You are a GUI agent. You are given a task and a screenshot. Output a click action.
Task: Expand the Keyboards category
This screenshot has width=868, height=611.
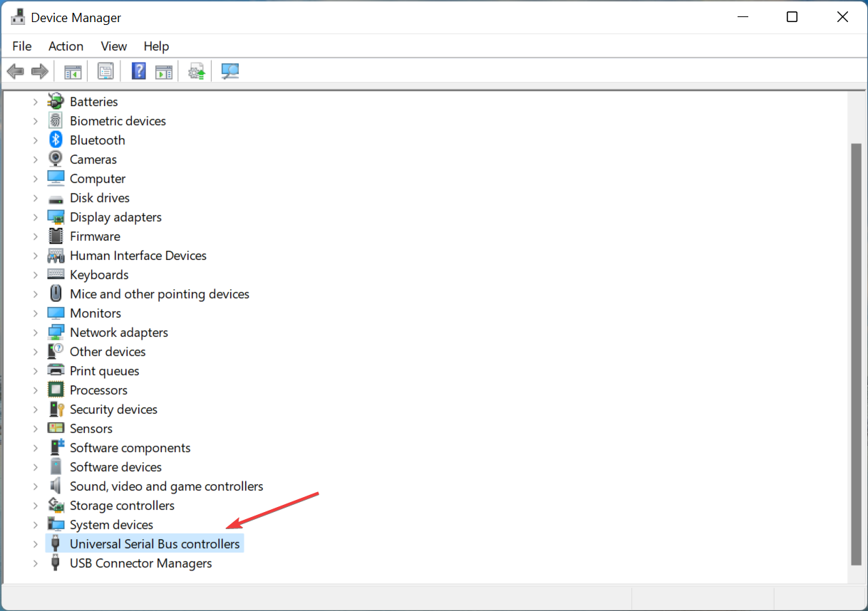click(35, 275)
